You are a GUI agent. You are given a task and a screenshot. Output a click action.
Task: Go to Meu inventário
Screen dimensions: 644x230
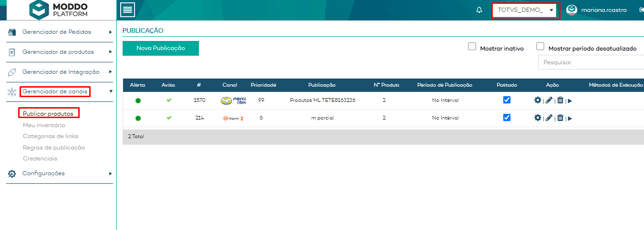[44, 125]
